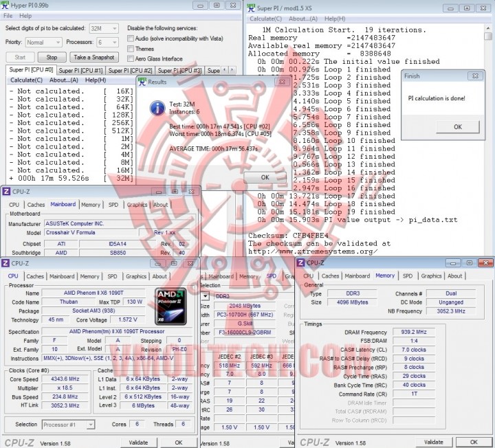Switch to Super PI [CPU #3] tab
Screen dimensions: 495x448
(x=179, y=71)
